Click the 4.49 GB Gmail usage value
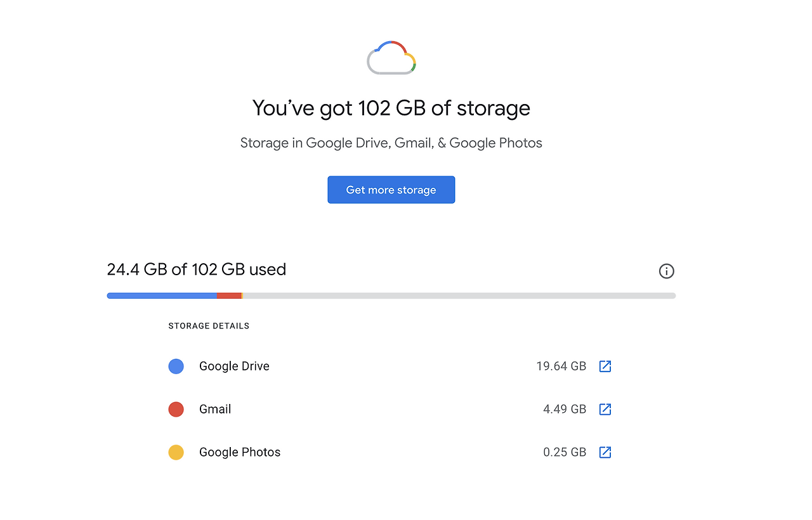The width and height of the screenshot is (812, 520). [x=565, y=409]
